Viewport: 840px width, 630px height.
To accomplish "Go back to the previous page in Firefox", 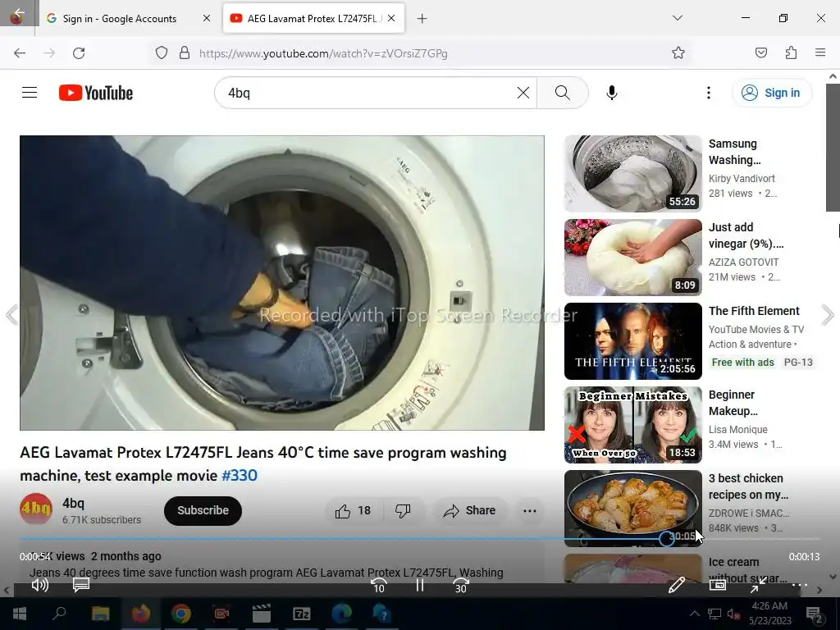I will pyautogui.click(x=20, y=53).
